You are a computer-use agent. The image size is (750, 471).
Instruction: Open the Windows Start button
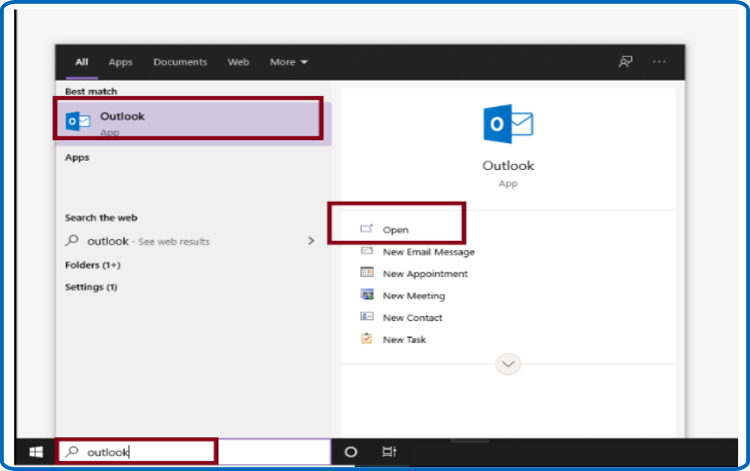[36, 452]
